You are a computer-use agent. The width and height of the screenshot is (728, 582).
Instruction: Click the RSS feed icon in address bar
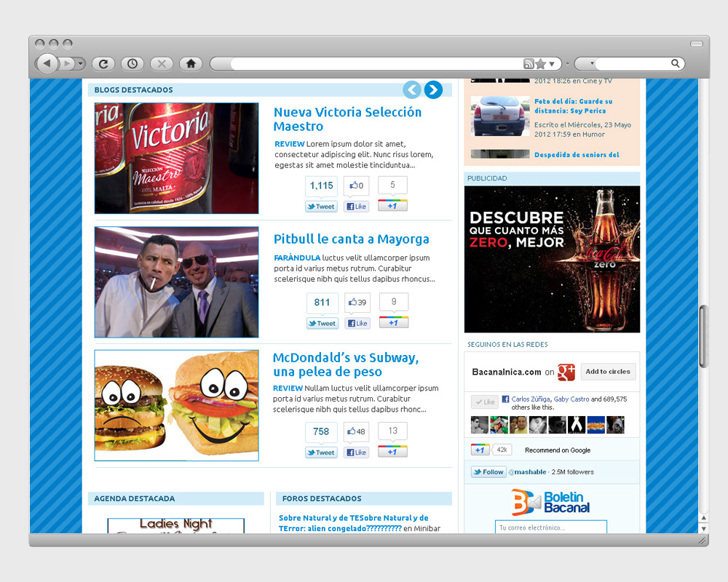click(x=529, y=63)
